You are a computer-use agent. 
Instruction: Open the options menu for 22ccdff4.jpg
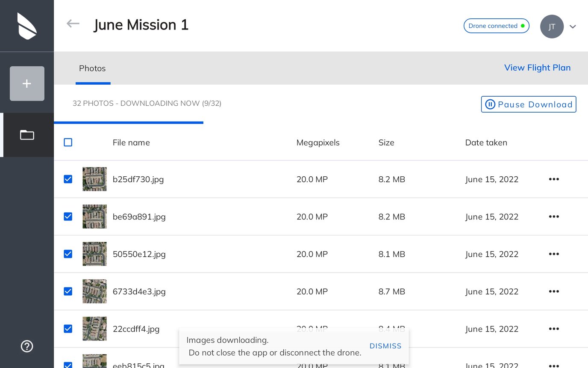(553, 329)
